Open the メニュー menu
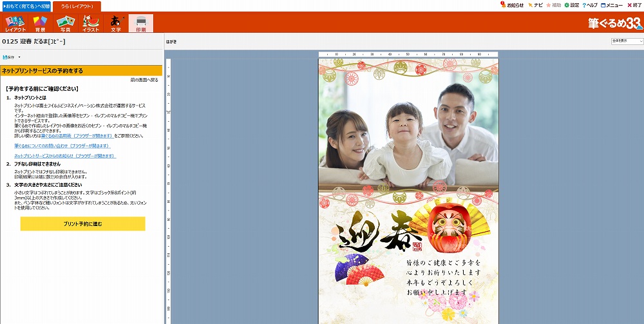Screen dimensions: 644x324 pos(612,5)
